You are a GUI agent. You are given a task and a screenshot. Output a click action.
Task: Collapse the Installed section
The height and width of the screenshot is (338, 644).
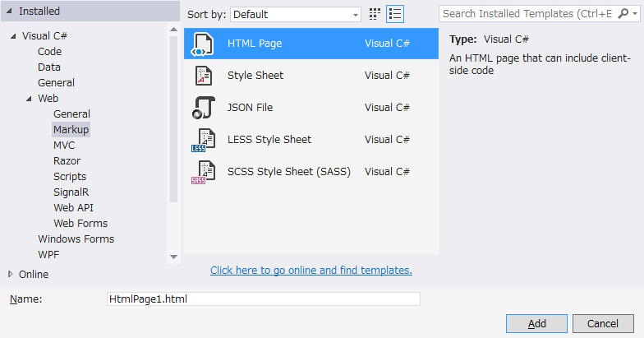coord(9,12)
